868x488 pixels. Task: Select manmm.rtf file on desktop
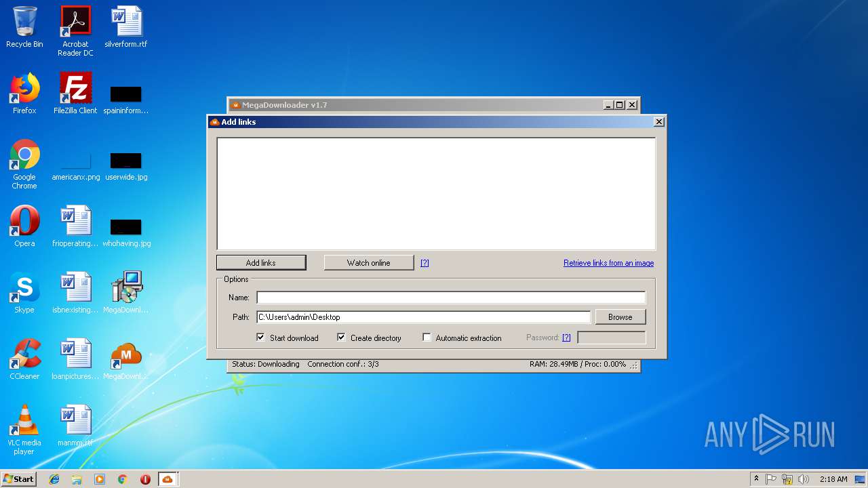(75, 426)
